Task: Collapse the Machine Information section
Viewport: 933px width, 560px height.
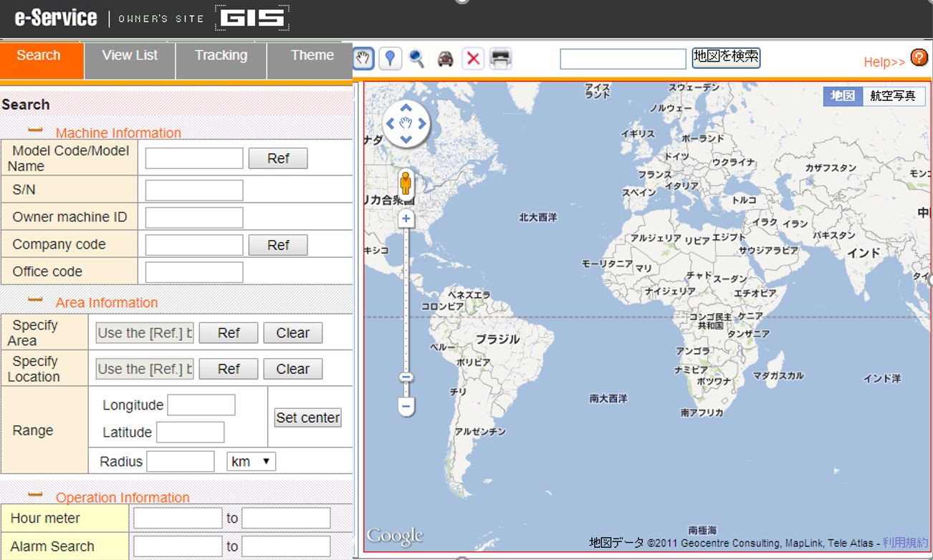Action: click(x=34, y=130)
